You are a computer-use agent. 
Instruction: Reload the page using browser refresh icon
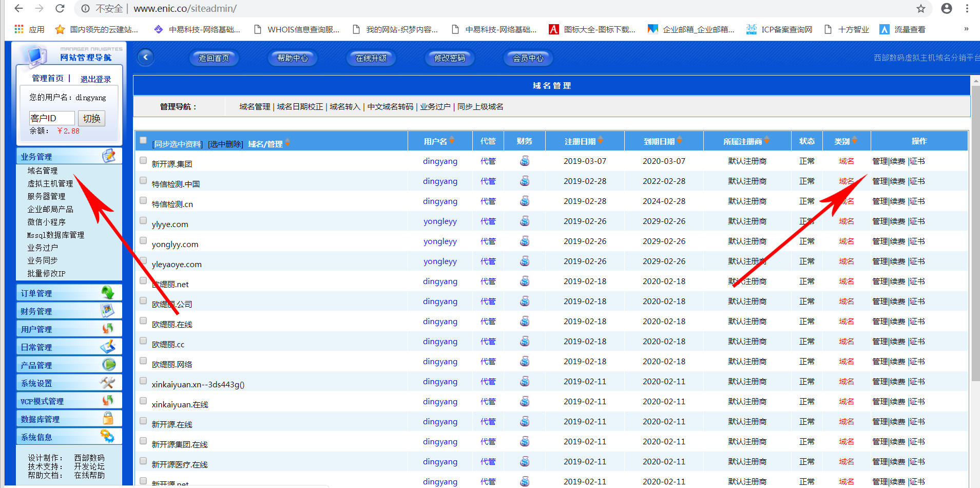tap(60, 9)
